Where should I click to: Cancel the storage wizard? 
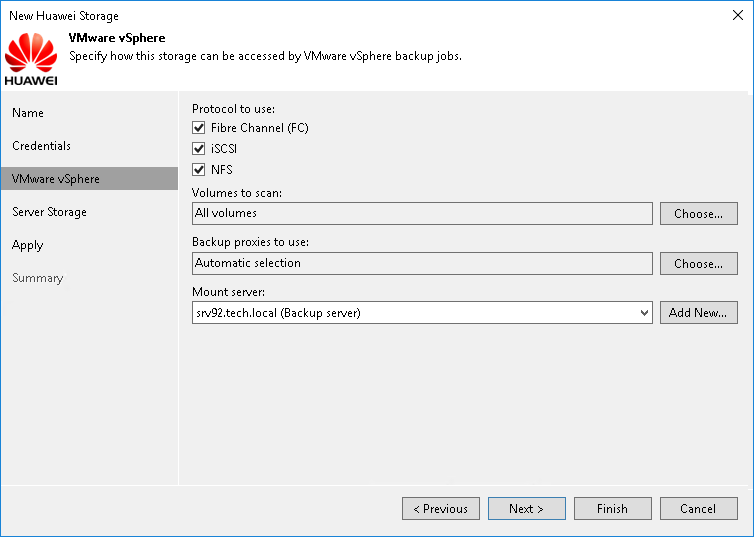(699, 509)
